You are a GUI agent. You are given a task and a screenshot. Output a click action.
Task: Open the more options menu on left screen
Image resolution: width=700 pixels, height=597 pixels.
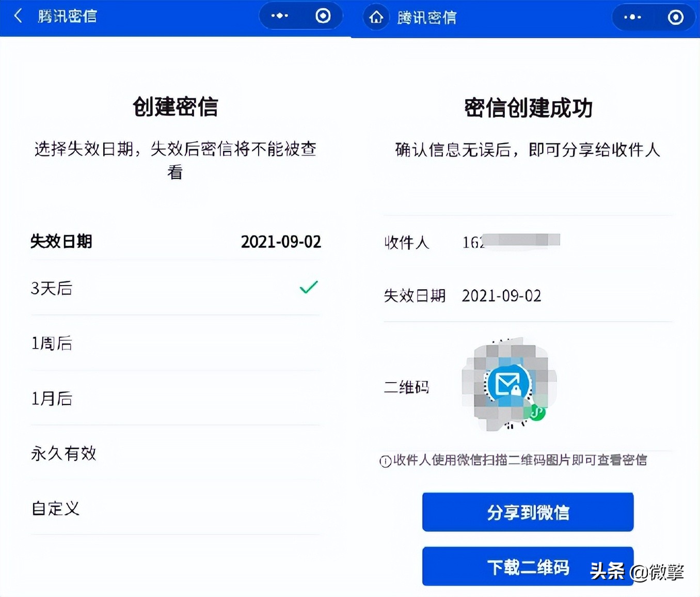(280, 16)
